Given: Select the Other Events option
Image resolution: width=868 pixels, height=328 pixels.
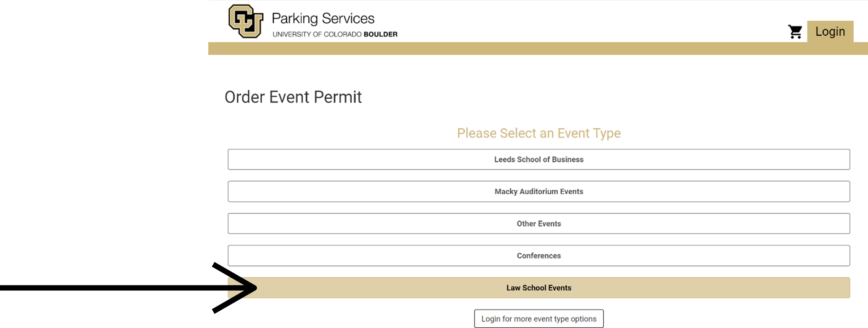Looking at the screenshot, I should click(539, 224).
